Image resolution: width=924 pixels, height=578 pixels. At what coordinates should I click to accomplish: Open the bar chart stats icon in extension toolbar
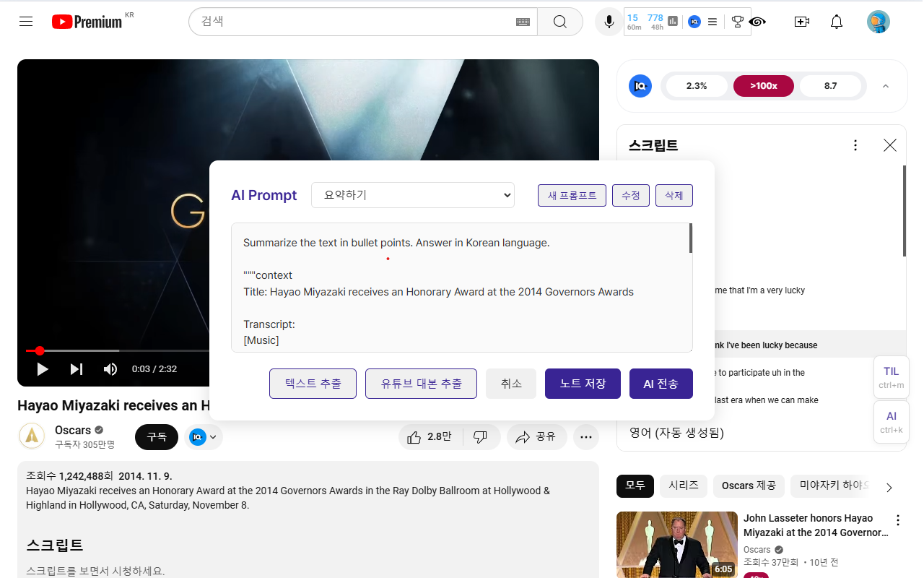674,22
